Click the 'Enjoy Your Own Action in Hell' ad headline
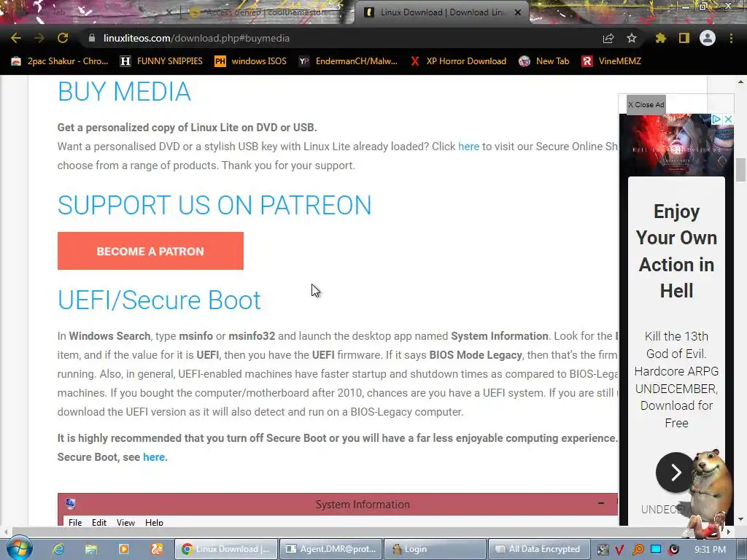 coord(676,251)
